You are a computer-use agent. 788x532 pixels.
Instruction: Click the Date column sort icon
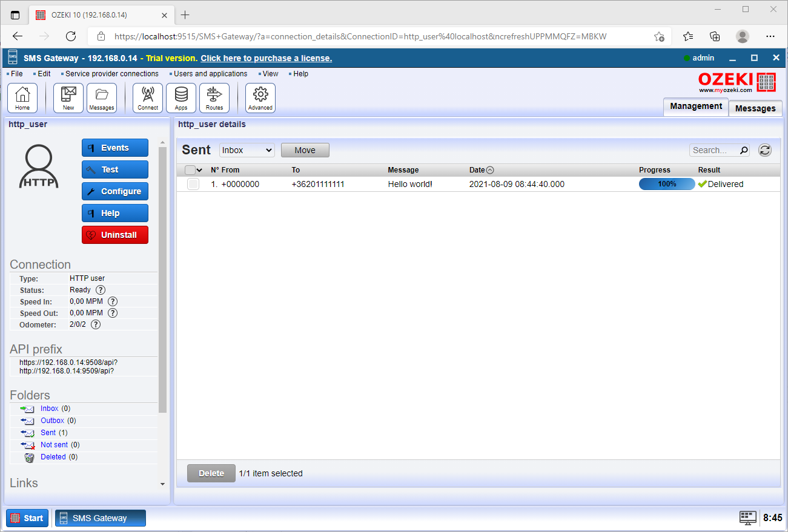[490, 170]
